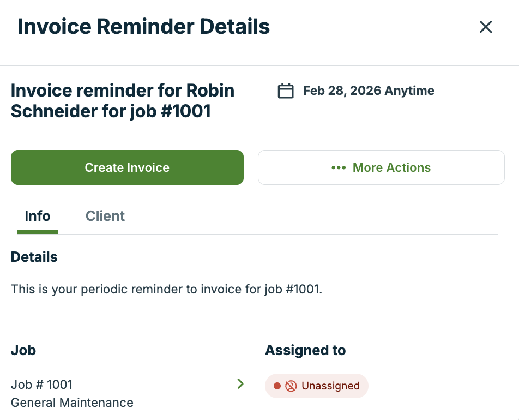The width and height of the screenshot is (519, 420).
Task: Select the chevron arrow next to Job # 1001
Action: [x=240, y=383]
